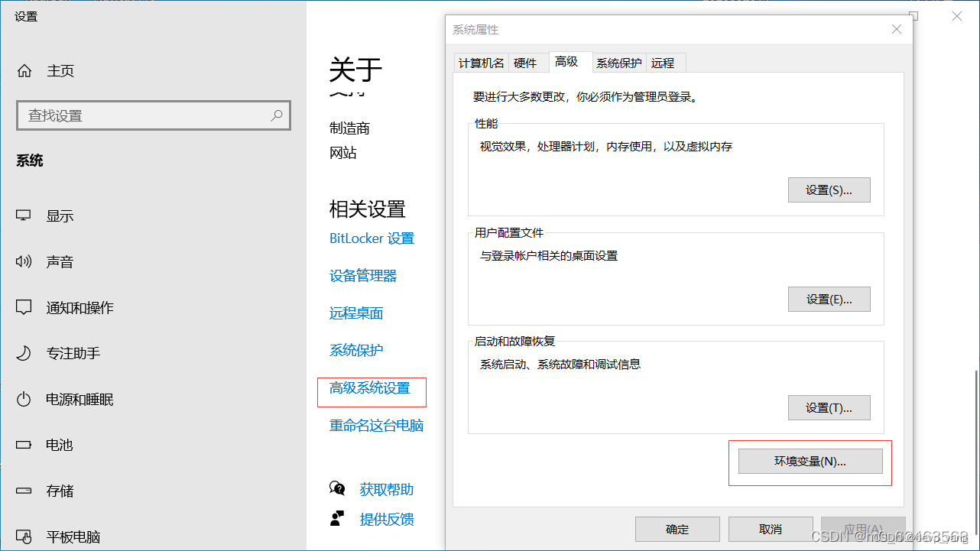The width and height of the screenshot is (980, 551).
Task: Open the 获取帮助 link
Action: click(x=387, y=489)
